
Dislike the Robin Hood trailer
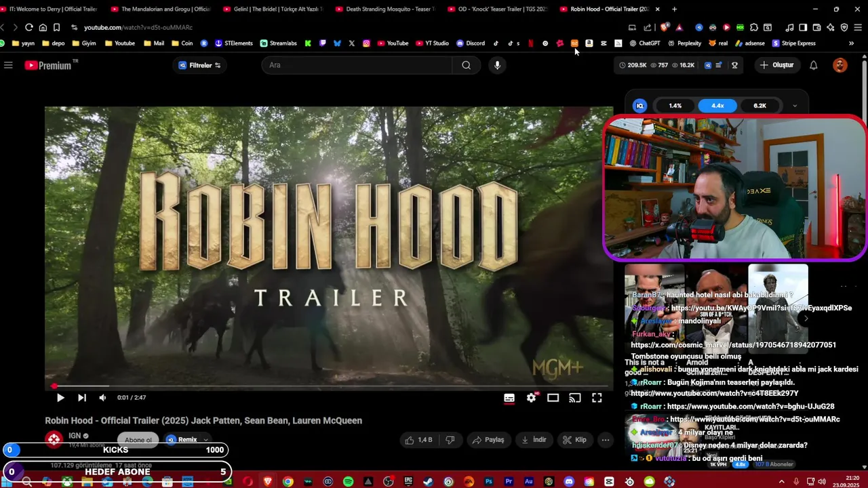coord(450,440)
